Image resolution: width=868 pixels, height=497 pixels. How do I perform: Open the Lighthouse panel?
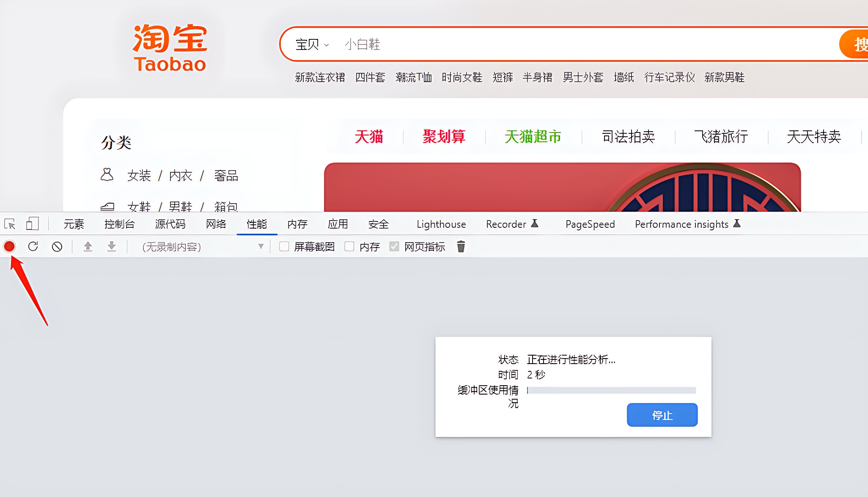pyautogui.click(x=440, y=224)
